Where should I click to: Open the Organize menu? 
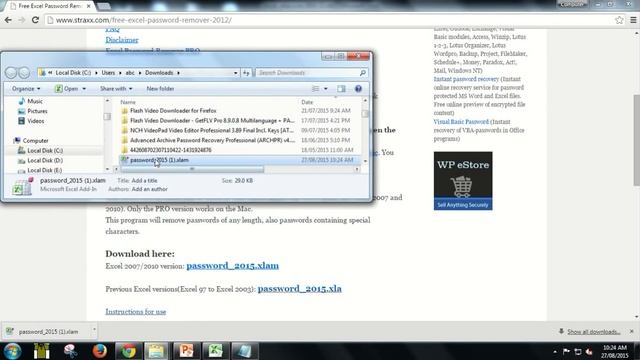coord(26,89)
